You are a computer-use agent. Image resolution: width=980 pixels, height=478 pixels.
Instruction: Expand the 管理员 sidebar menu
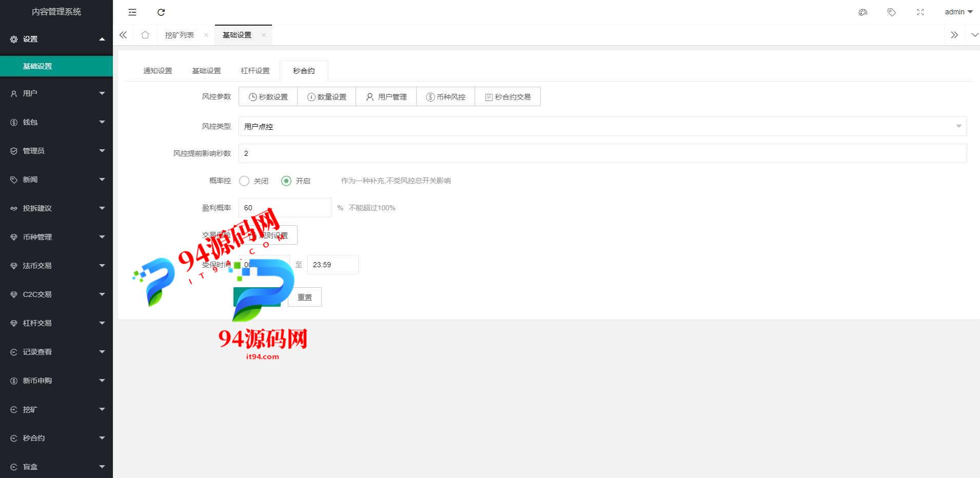[102, 151]
